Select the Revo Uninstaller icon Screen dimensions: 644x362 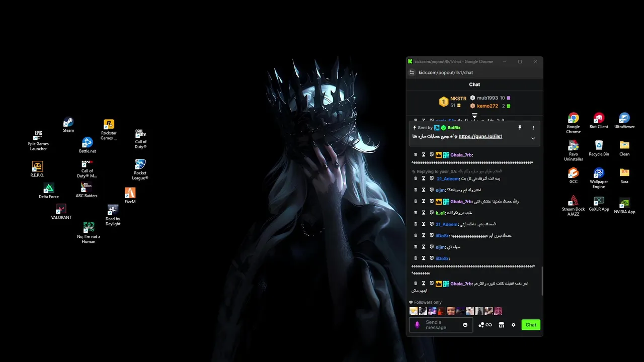point(573,151)
